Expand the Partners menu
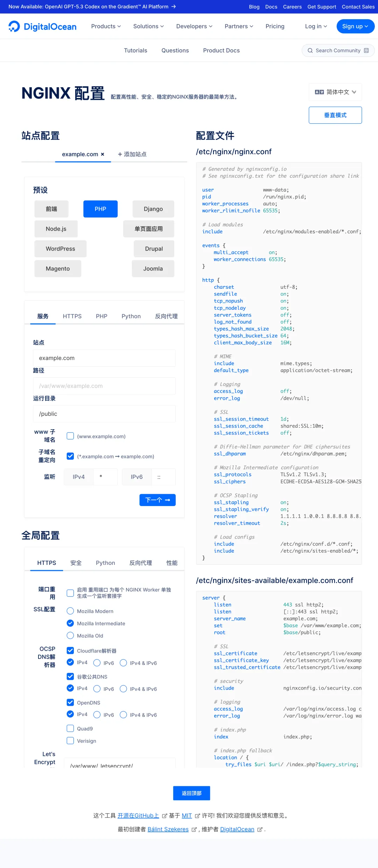 click(x=239, y=26)
